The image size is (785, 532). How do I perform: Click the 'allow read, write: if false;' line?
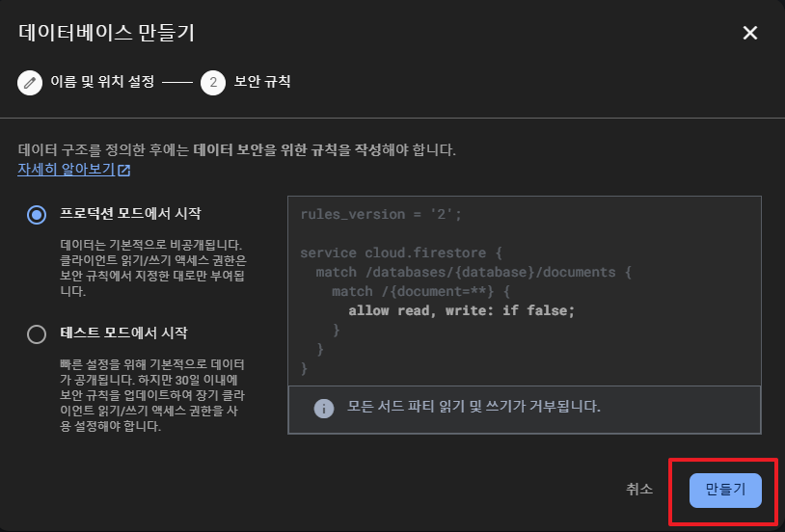(461, 310)
